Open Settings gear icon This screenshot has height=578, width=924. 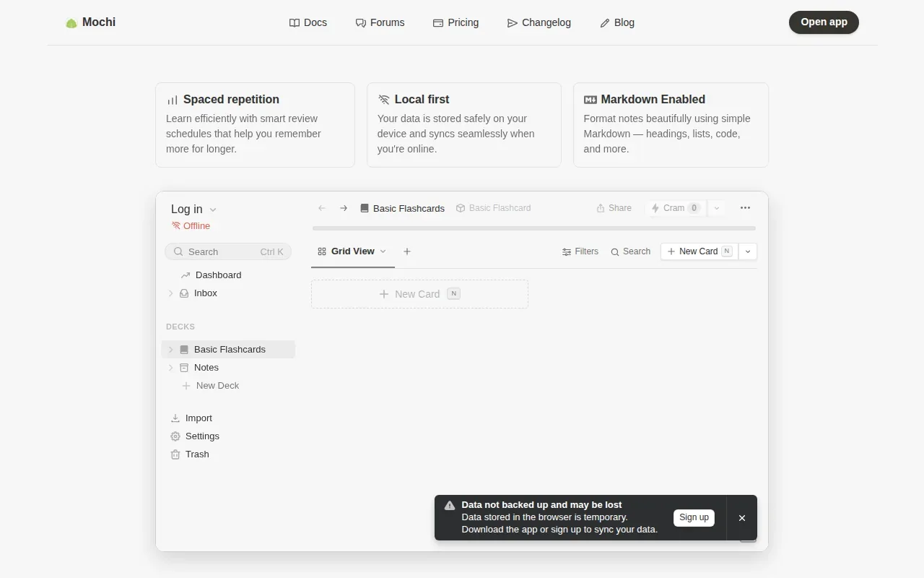(x=175, y=436)
